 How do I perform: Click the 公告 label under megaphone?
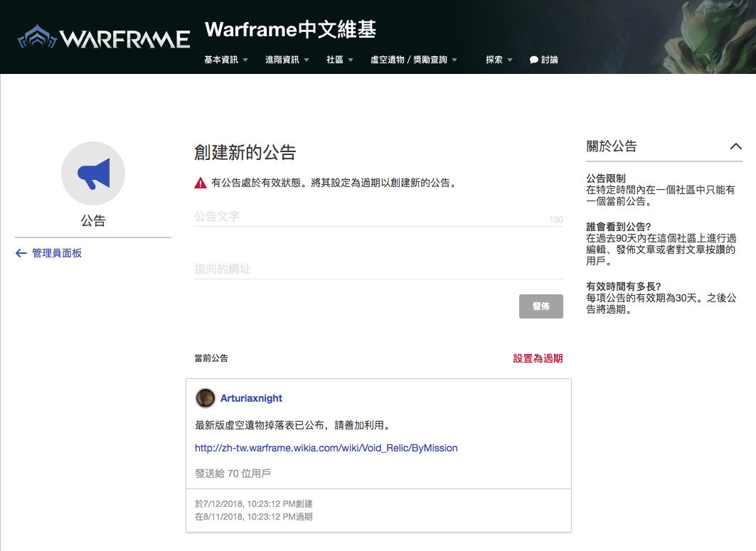(93, 221)
